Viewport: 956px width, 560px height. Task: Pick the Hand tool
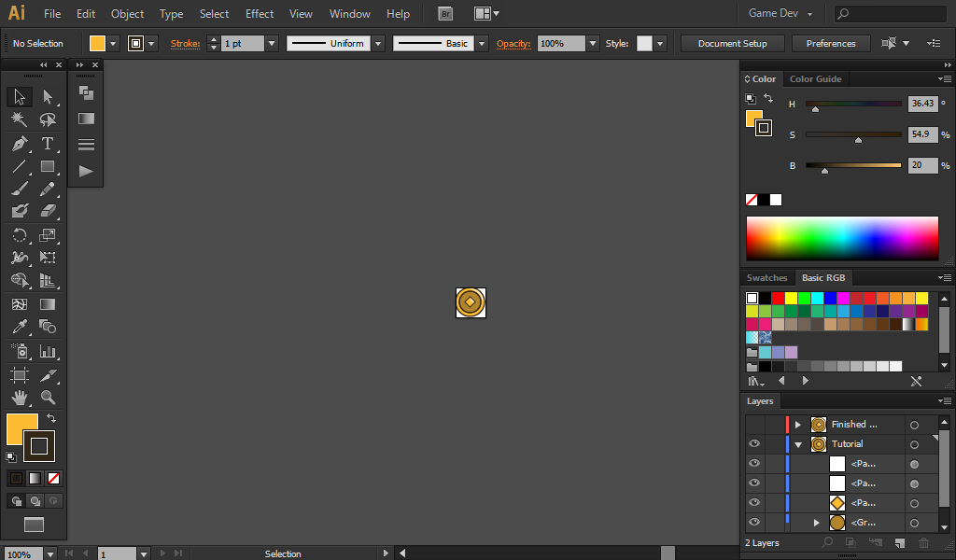20,398
